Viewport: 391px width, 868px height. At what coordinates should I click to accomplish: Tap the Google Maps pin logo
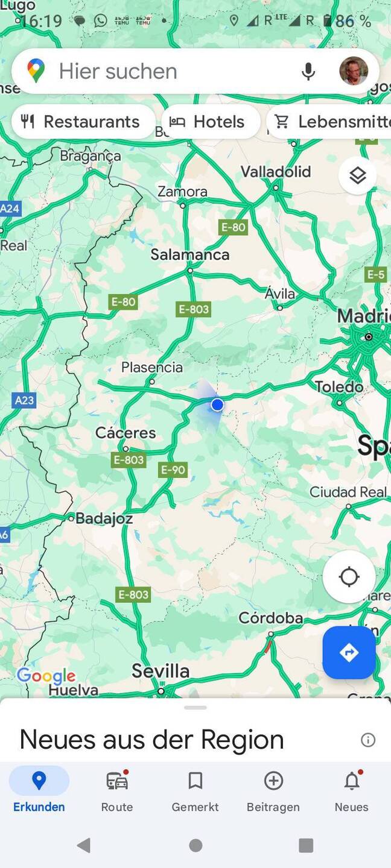point(36,71)
